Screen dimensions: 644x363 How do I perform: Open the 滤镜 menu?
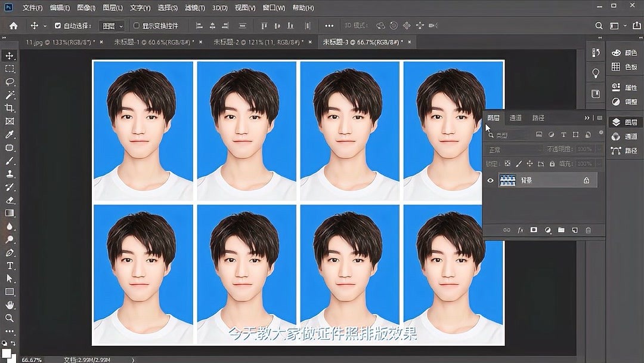(x=194, y=8)
